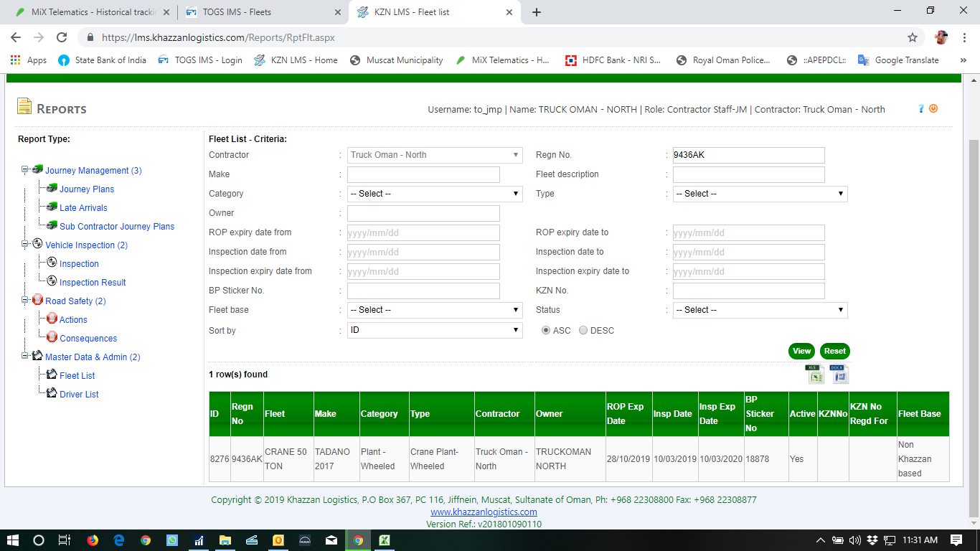Click the Regn No. input field
This screenshot has height=551, width=980.
point(748,155)
